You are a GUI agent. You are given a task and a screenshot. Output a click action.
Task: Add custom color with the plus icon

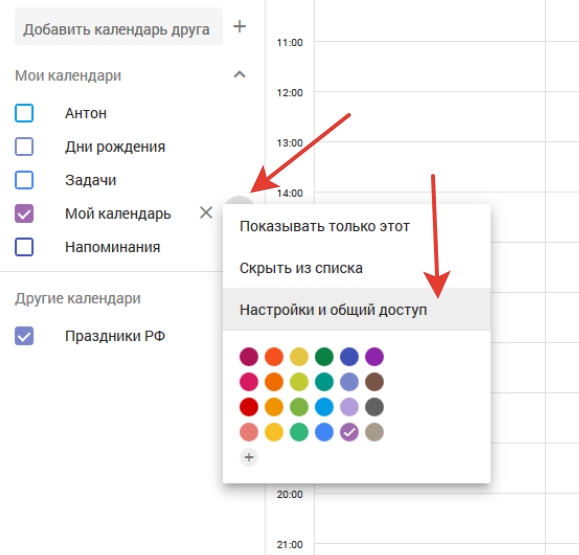point(249,457)
